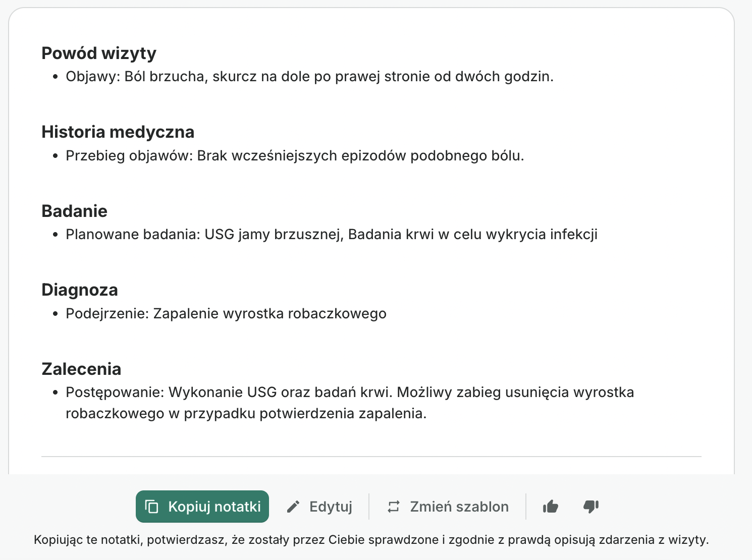Click the divider line below Zalecenia section
Screen dimensions: 752x560
tap(372, 457)
